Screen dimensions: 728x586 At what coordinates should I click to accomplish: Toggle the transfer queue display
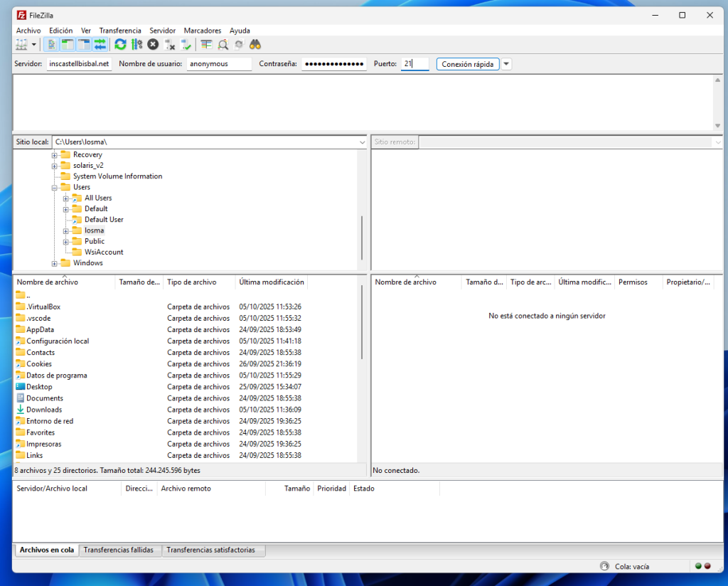click(x=100, y=45)
